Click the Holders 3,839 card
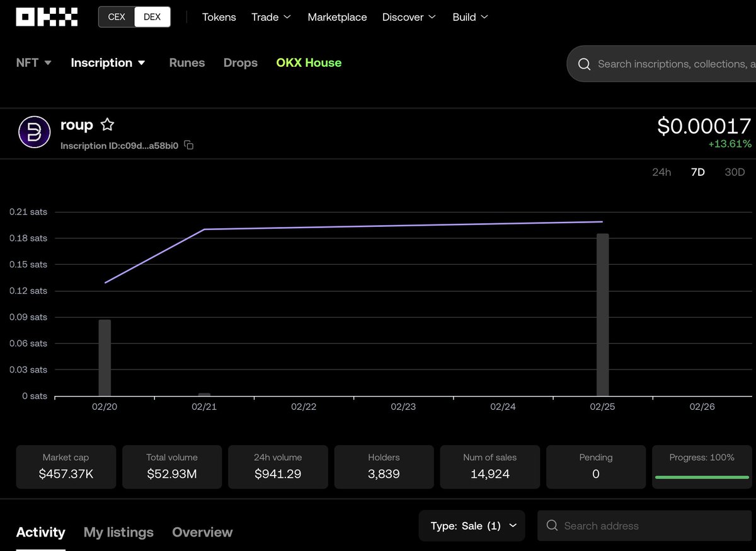Image resolution: width=756 pixels, height=551 pixels. point(384,467)
